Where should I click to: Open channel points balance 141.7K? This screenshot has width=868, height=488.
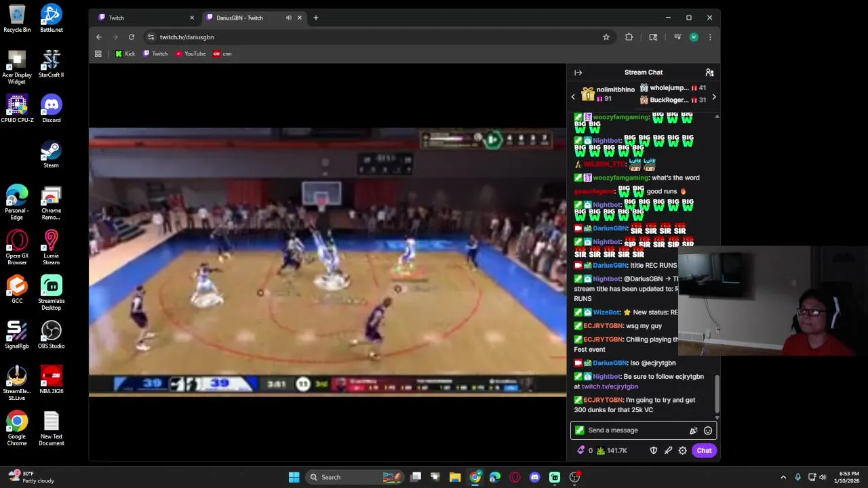point(611,451)
